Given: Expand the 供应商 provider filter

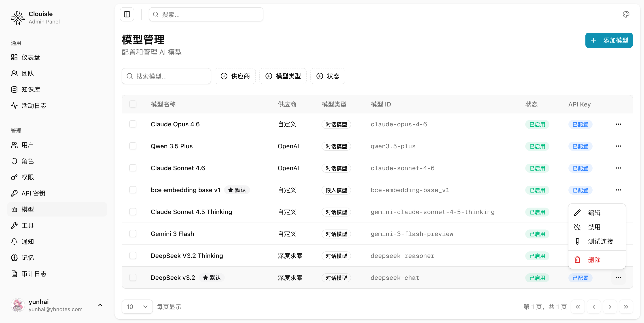Looking at the screenshot, I should 235,76.
